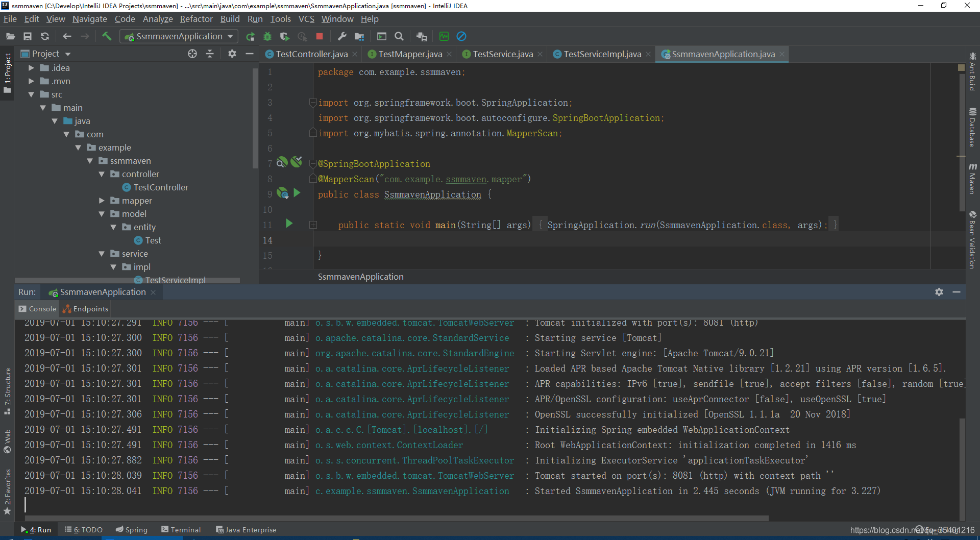
Task: Toggle the Web side tool button
Action: tap(7, 441)
